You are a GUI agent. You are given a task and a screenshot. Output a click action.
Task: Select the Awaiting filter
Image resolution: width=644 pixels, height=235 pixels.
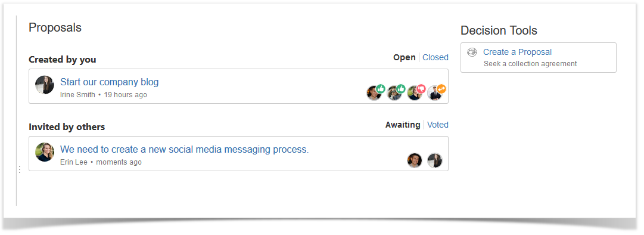pyautogui.click(x=403, y=125)
